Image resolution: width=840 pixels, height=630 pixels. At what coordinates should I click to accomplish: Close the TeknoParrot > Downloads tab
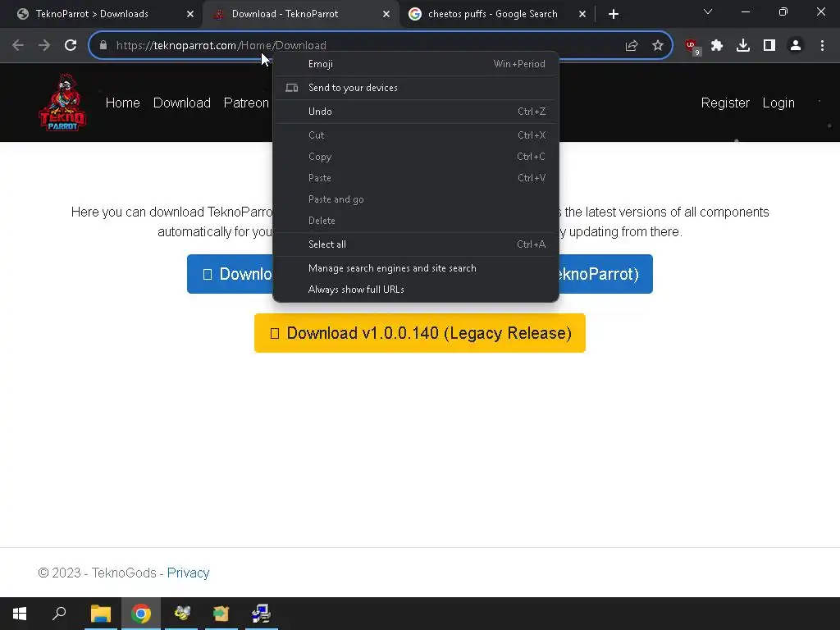point(190,14)
